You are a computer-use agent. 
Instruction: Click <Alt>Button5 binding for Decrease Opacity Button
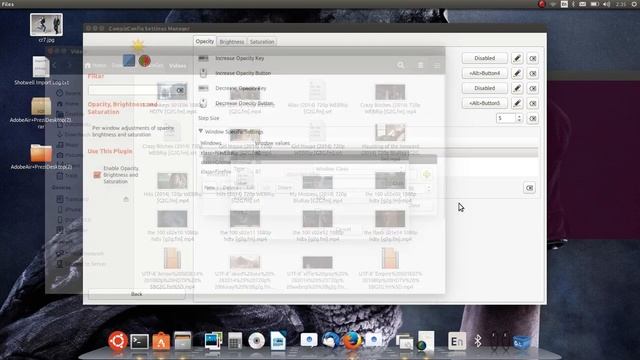(484, 103)
